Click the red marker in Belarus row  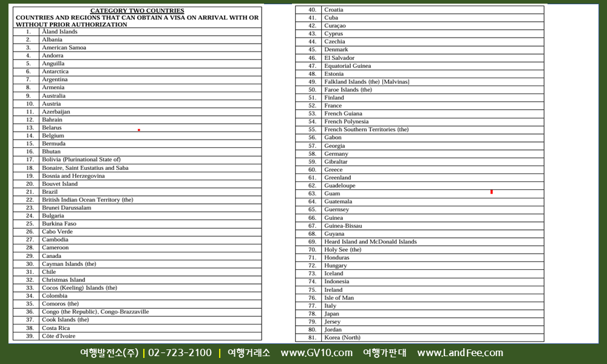(139, 130)
